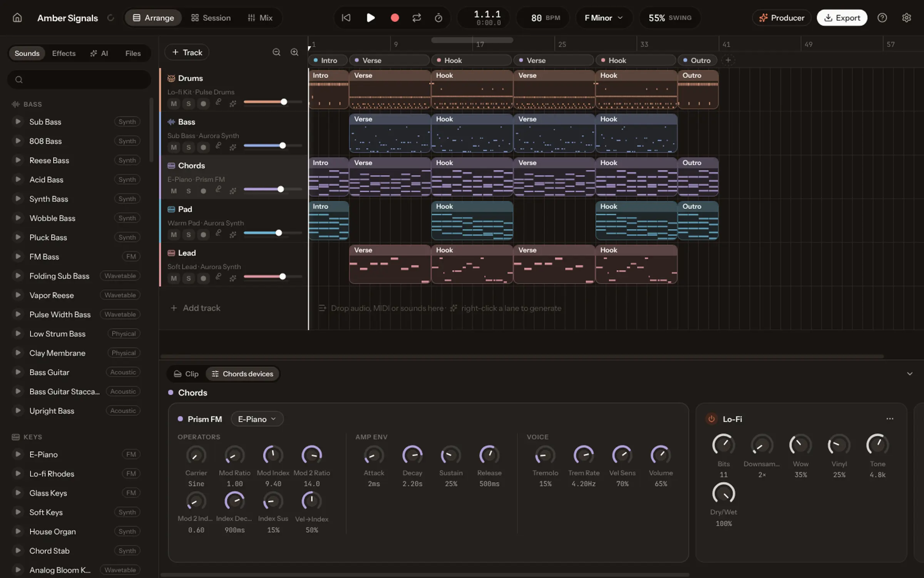924x578 pixels.
Task: Solo the Bass track
Action: coord(188,147)
